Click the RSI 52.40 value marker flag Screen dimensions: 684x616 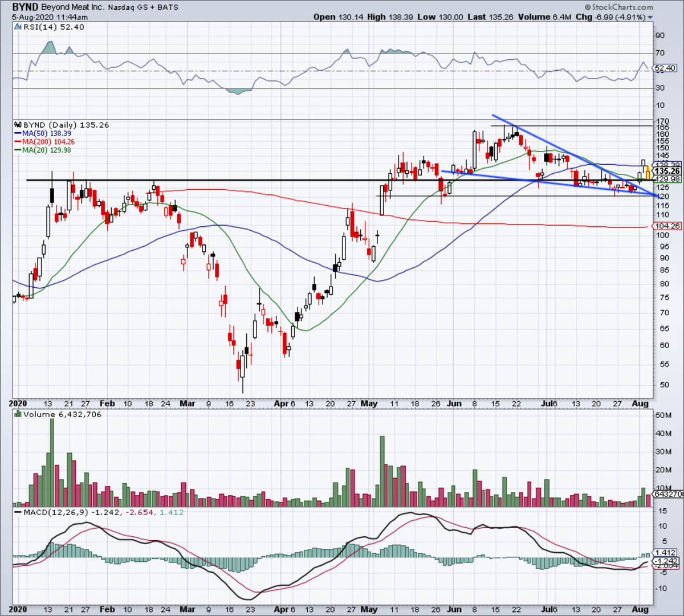point(665,68)
